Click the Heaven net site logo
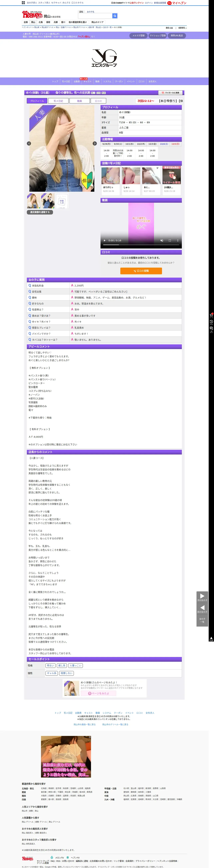214x868 pixels. pyautogui.click(x=32, y=14)
